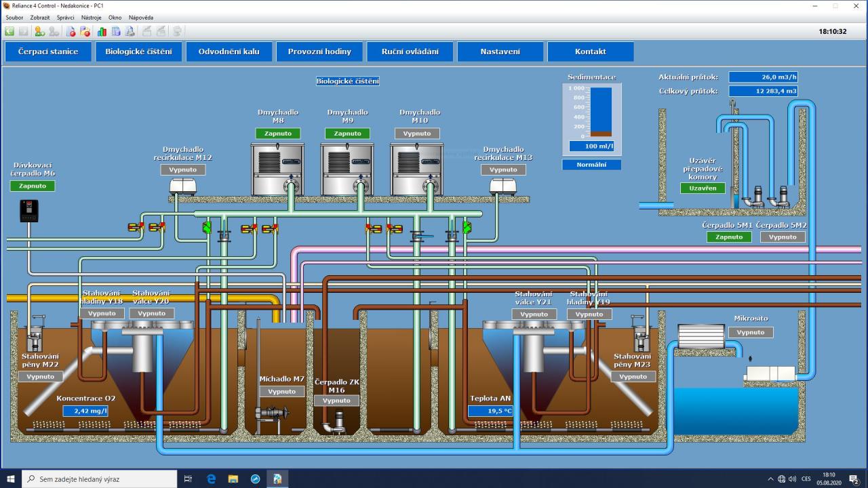Switch to the Čerpací stanice tab

(x=48, y=52)
